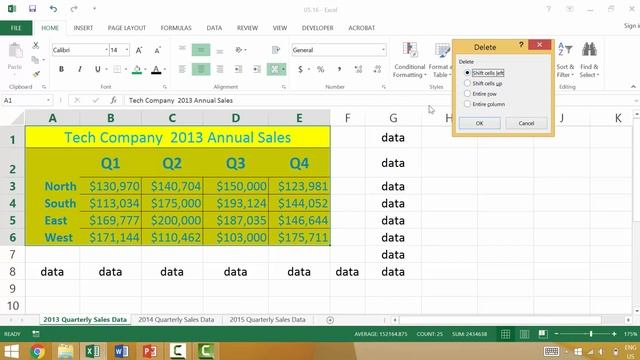Click row header 7
Screen dimensions: 640x360
coord(12,254)
